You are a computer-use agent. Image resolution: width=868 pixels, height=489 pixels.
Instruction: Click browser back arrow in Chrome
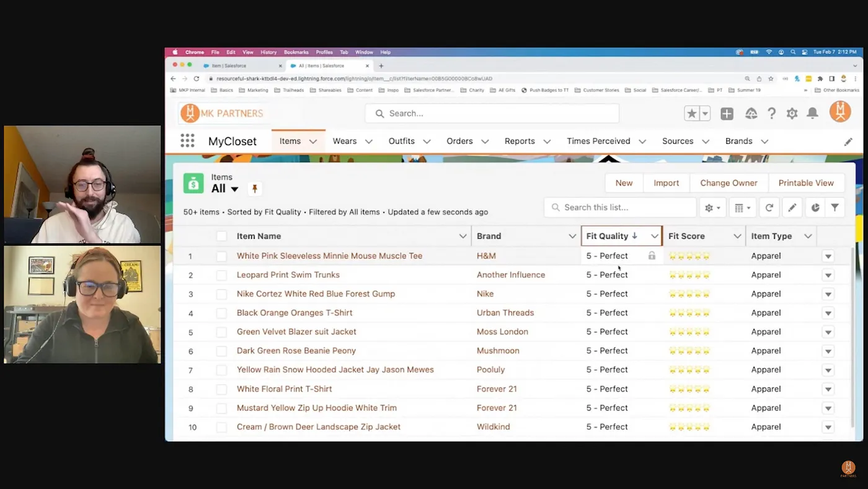click(173, 79)
